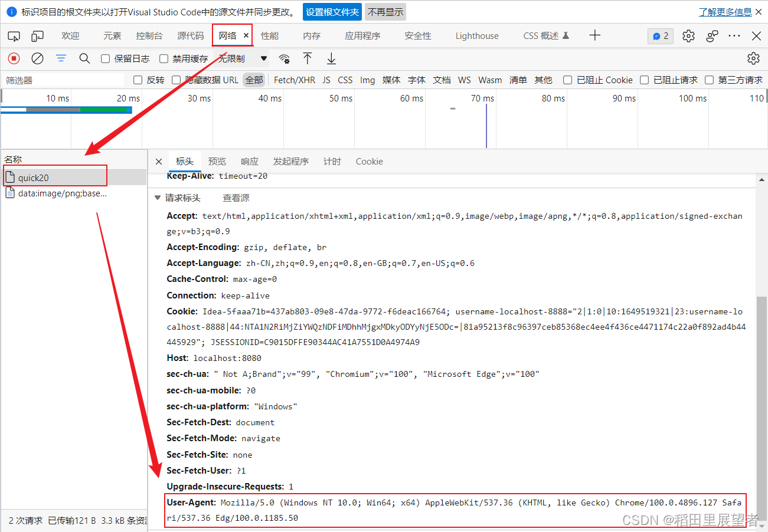Open network conditions wifi icon

(285, 58)
